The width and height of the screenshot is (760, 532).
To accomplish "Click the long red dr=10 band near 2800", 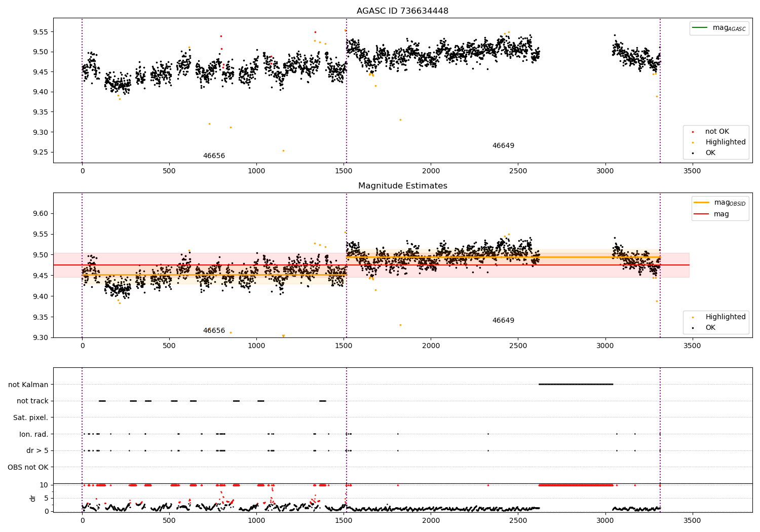I will [576, 485].
